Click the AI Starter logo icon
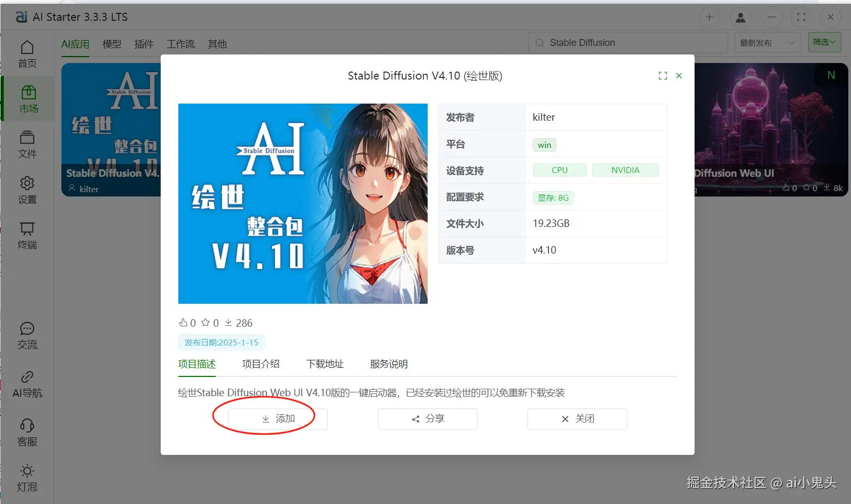 point(21,17)
